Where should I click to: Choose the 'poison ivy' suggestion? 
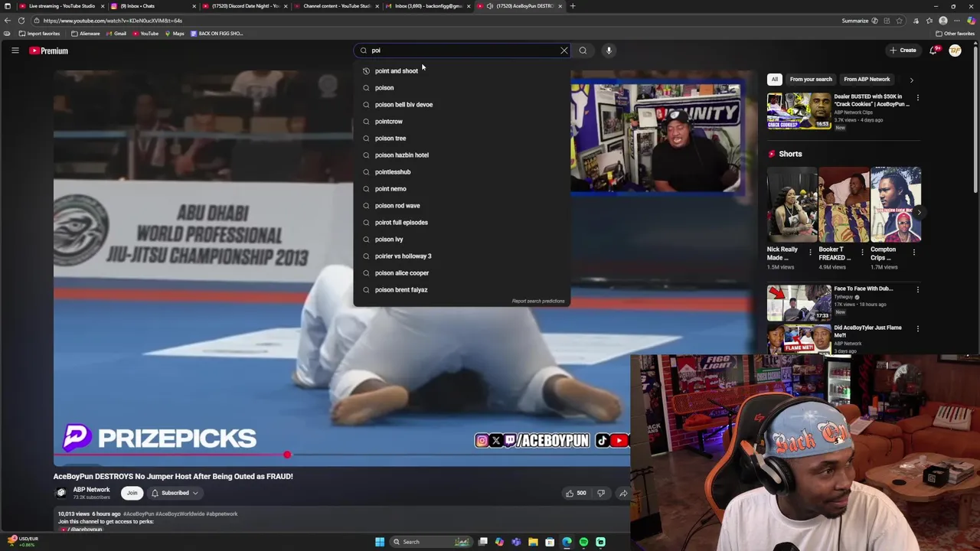pos(462,239)
